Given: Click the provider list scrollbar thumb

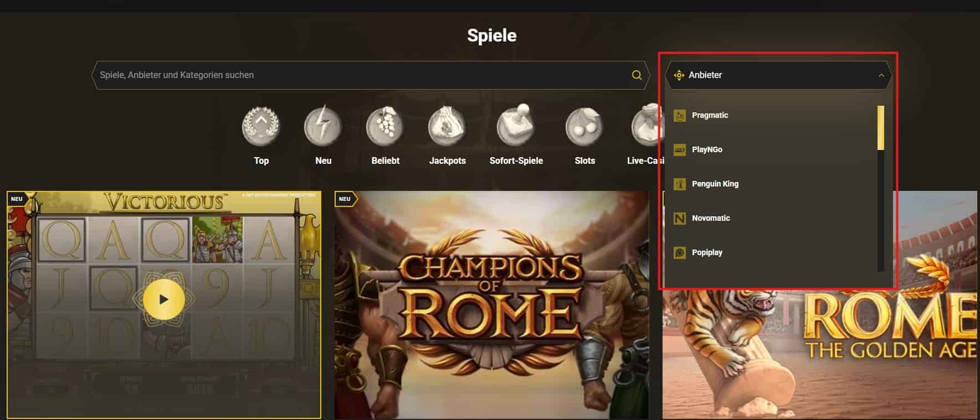Looking at the screenshot, I should pyautogui.click(x=881, y=128).
